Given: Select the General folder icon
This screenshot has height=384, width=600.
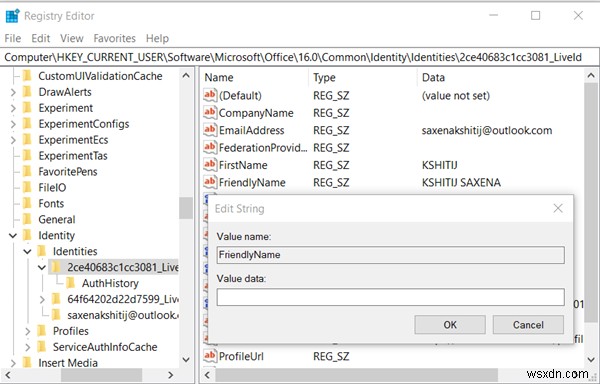Looking at the screenshot, I should pos(27,220).
